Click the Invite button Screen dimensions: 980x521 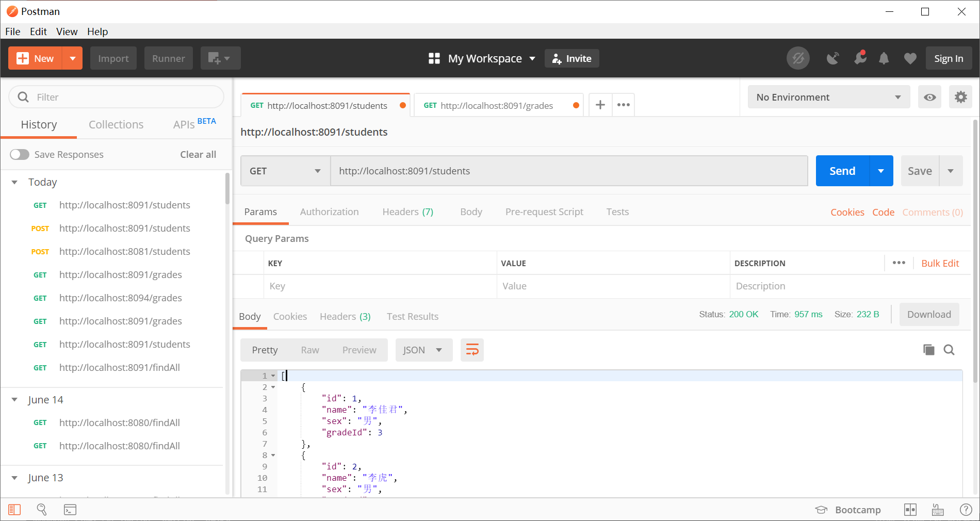pyautogui.click(x=572, y=58)
